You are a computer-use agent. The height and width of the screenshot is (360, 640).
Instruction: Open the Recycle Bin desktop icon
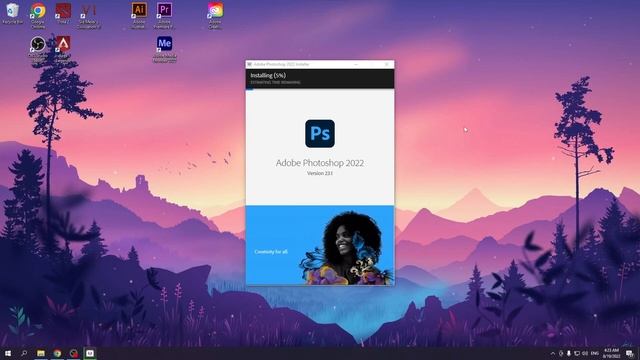pos(13,13)
